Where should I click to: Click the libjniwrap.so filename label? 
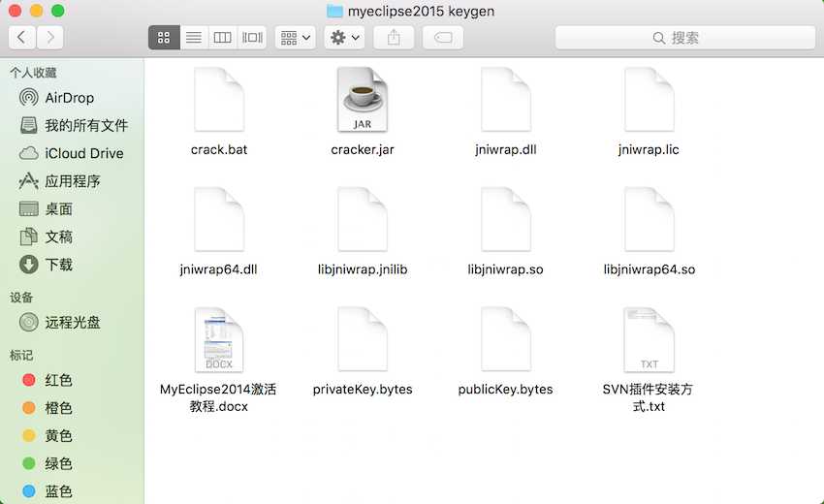pos(505,269)
